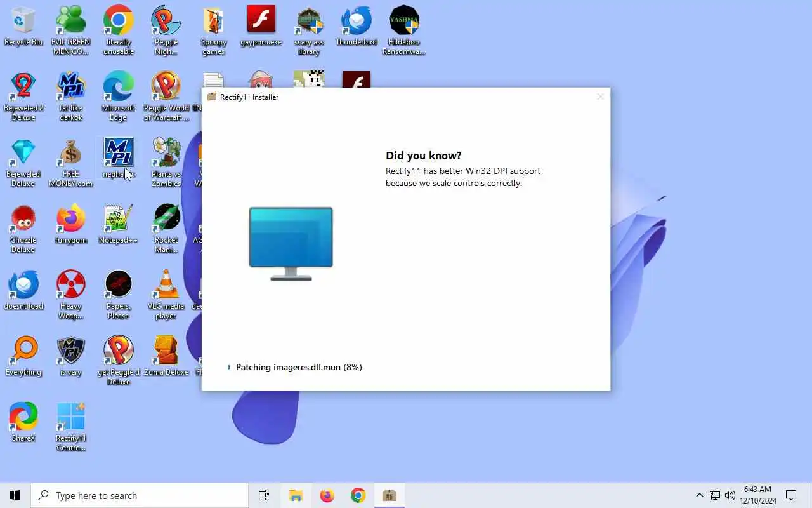Open the Papers, Please shortcut
812x508 pixels.
tap(119, 295)
